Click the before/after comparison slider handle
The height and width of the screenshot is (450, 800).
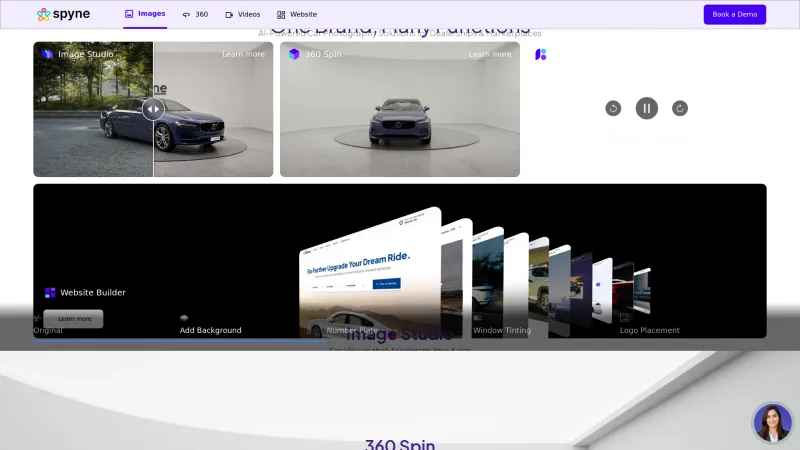[153, 109]
